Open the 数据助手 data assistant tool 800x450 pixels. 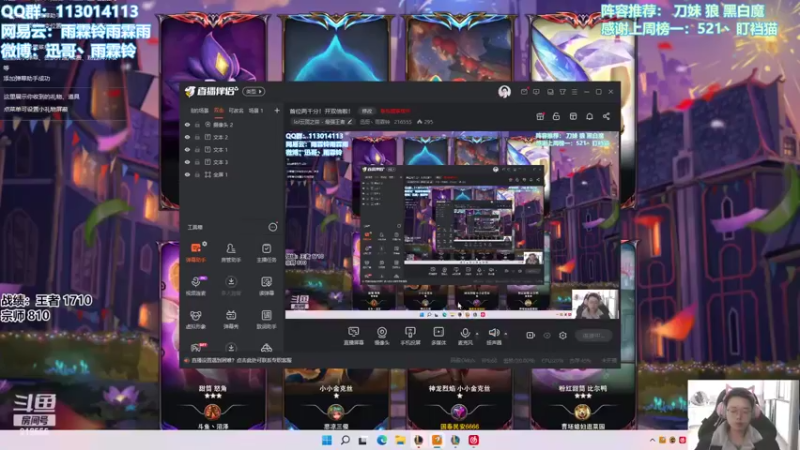(266, 319)
